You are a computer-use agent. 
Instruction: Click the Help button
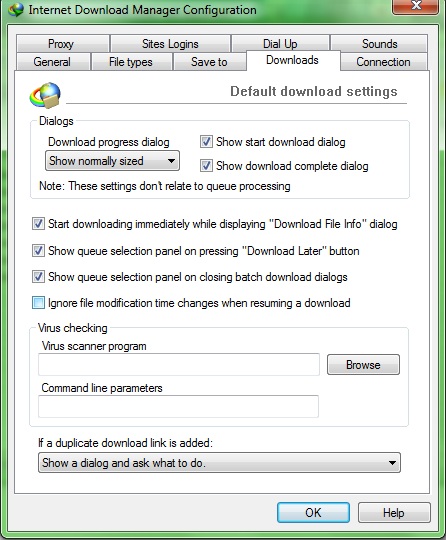pyautogui.click(x=394, y=512)
